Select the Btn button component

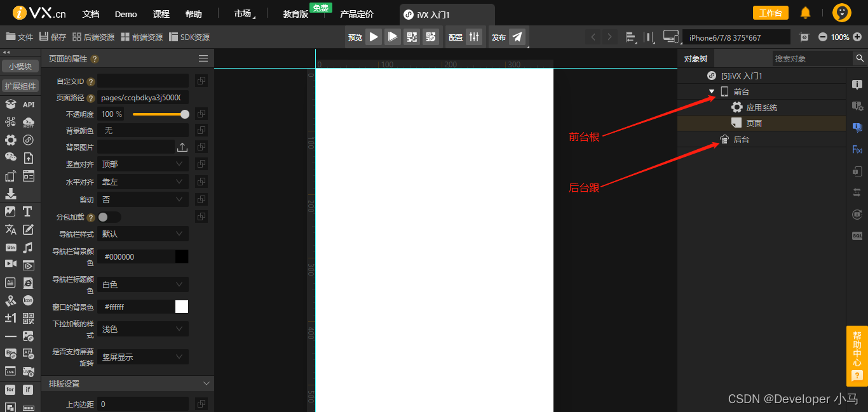coord(10,247)
